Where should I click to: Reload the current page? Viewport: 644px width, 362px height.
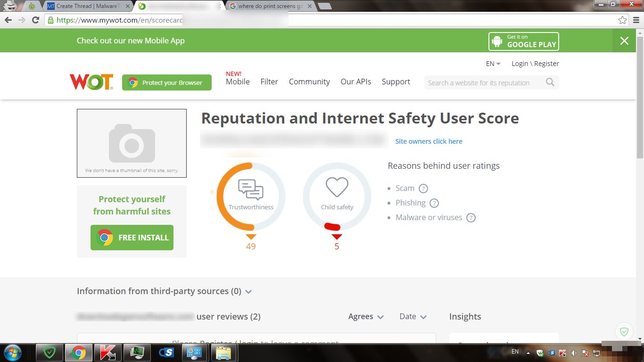35,20
